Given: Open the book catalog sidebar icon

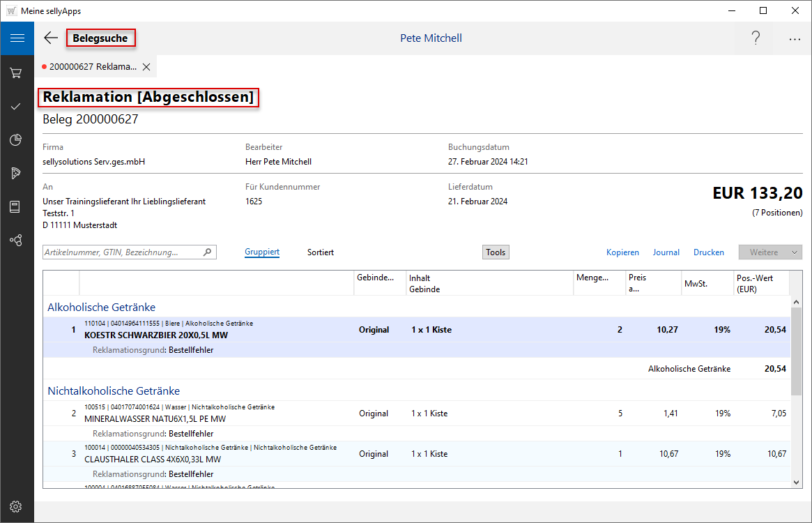Looking at the screenshot, I should coord(17,206).
